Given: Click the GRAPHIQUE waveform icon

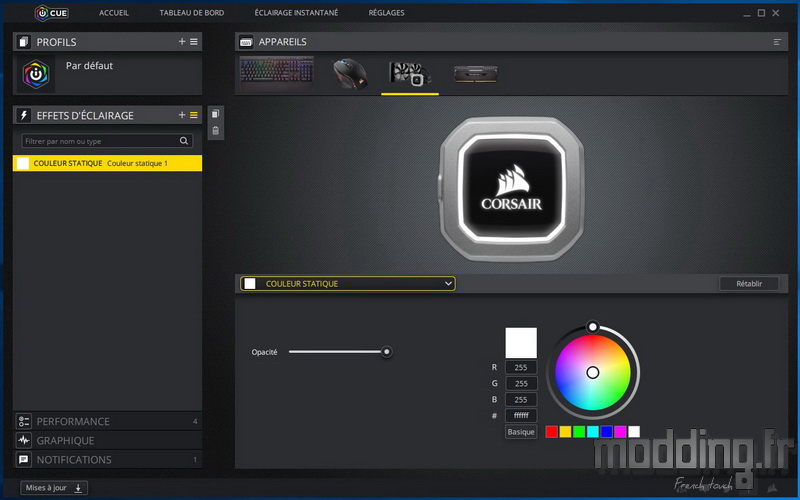Looking at the screenshot, I should 23,440.
